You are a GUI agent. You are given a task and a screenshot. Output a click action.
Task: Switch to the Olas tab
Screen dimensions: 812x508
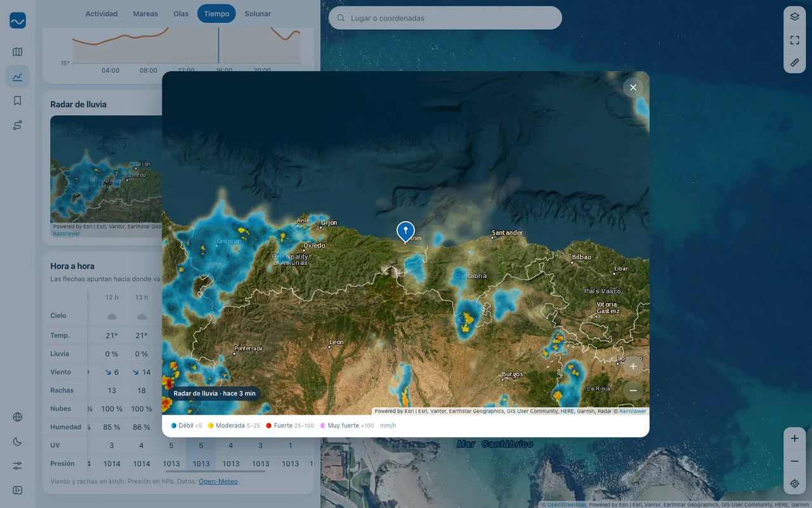tap(181, 13)
